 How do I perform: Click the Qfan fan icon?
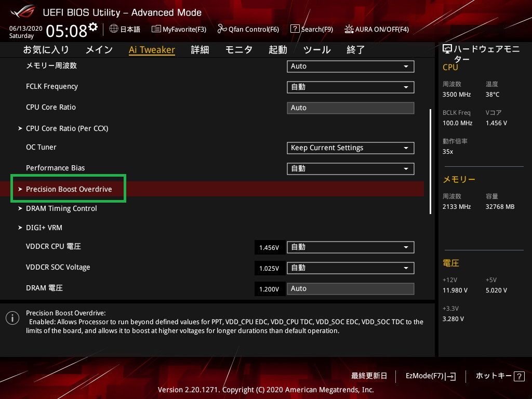pos(222,29)
